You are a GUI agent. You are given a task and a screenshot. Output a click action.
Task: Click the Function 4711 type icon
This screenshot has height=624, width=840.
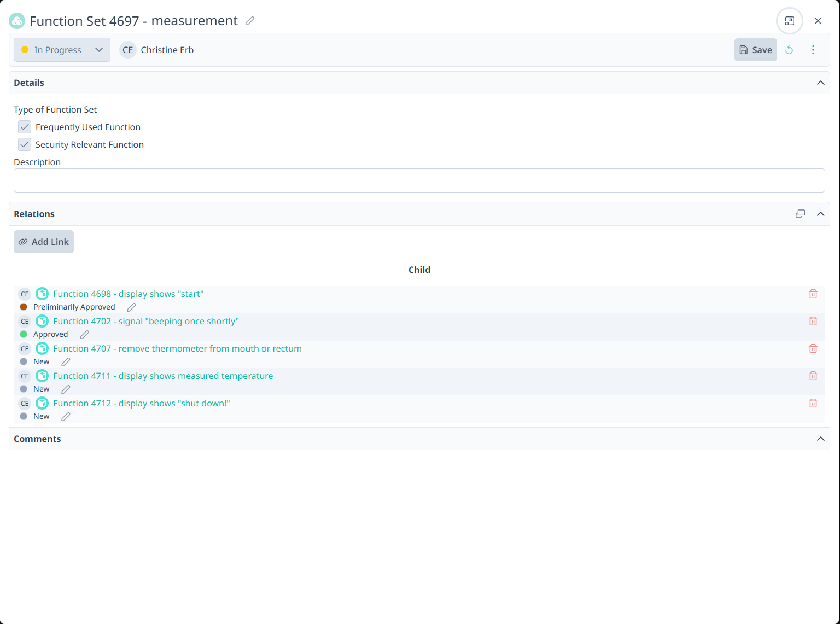42,376
